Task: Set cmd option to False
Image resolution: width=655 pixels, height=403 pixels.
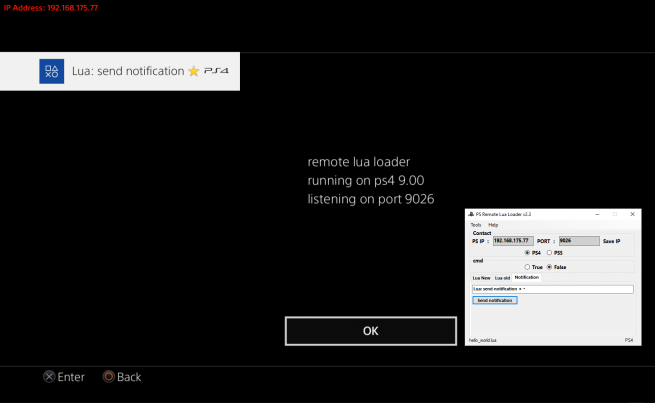Action: click(x=549, y=267)
